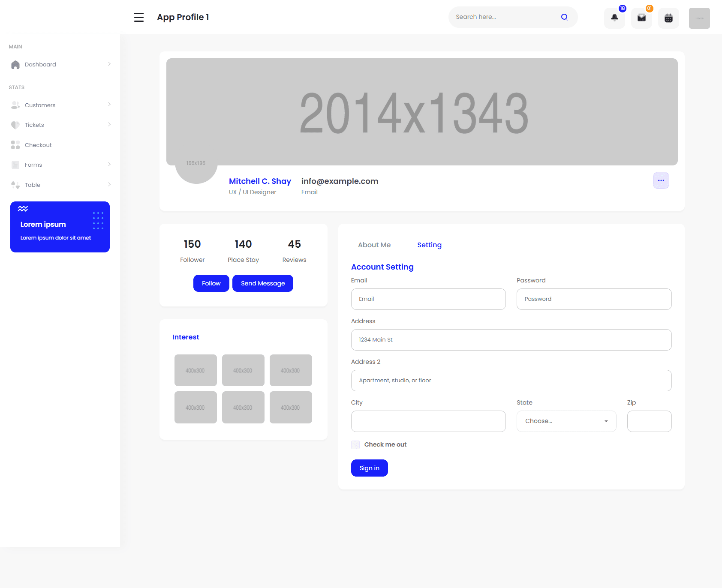Select the Setting tab
722x588 pixels.
pyautogui.click(x=429, y=245)
